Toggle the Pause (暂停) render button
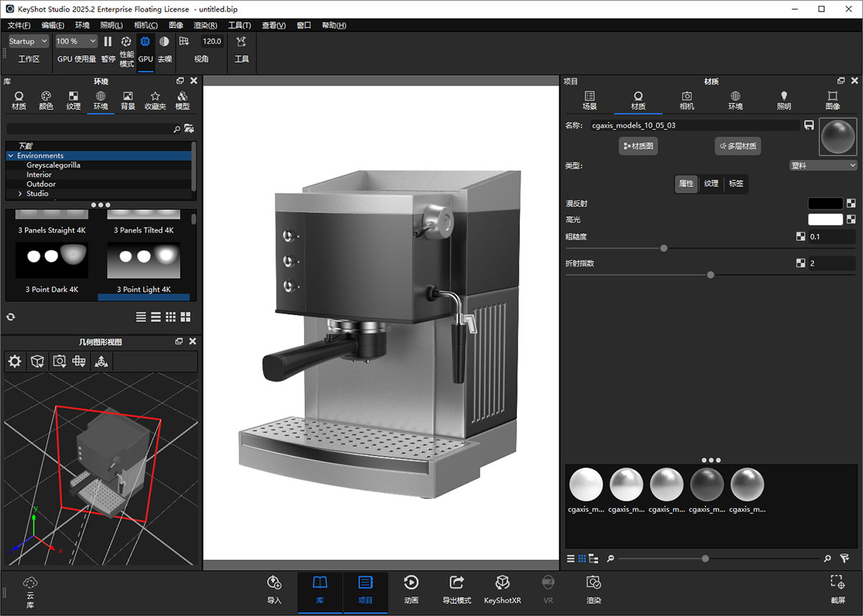The width and height of the screenshot is (863, 616). tap(108, 48)
